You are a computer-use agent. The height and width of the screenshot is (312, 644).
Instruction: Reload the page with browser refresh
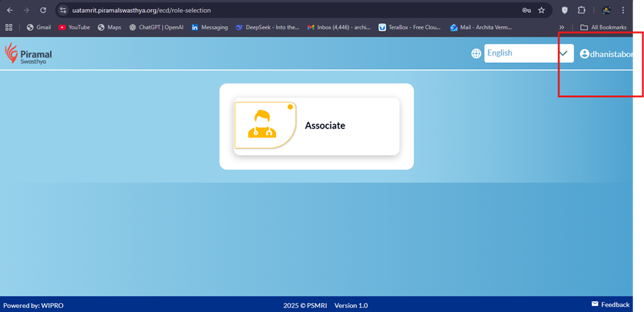[43, 10]
